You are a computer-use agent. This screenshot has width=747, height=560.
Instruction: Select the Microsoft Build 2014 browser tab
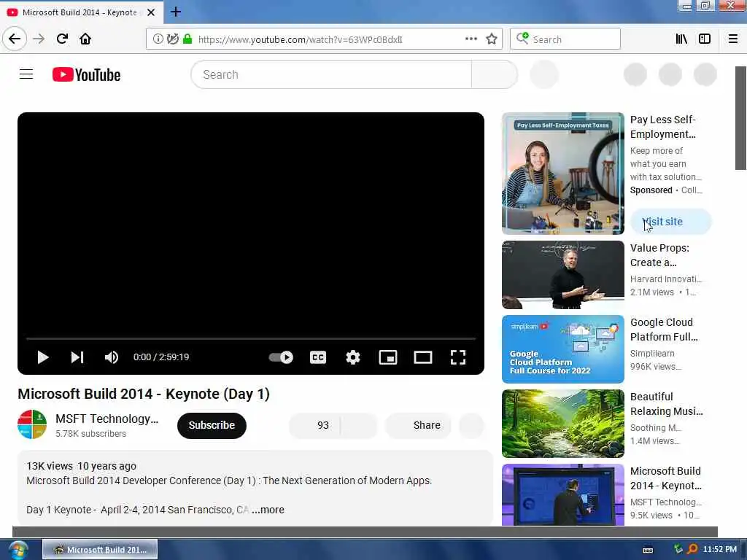(x=82, y=12)
